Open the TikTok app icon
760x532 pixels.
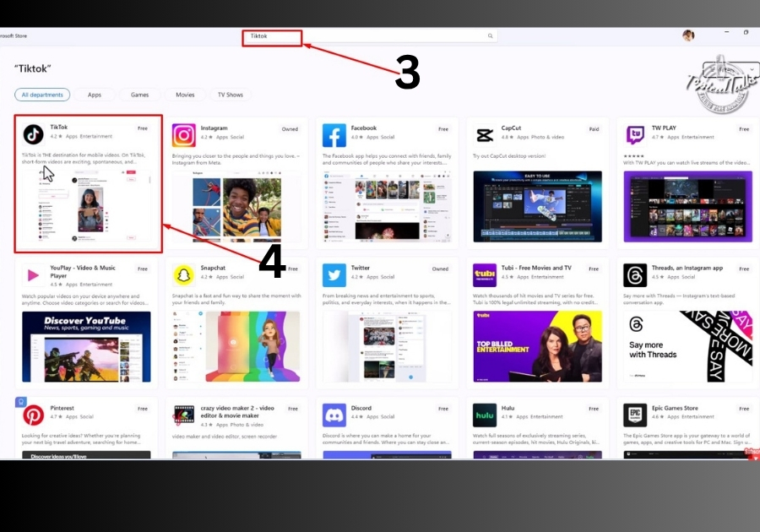pyautogui.click(x=34, y=134)
